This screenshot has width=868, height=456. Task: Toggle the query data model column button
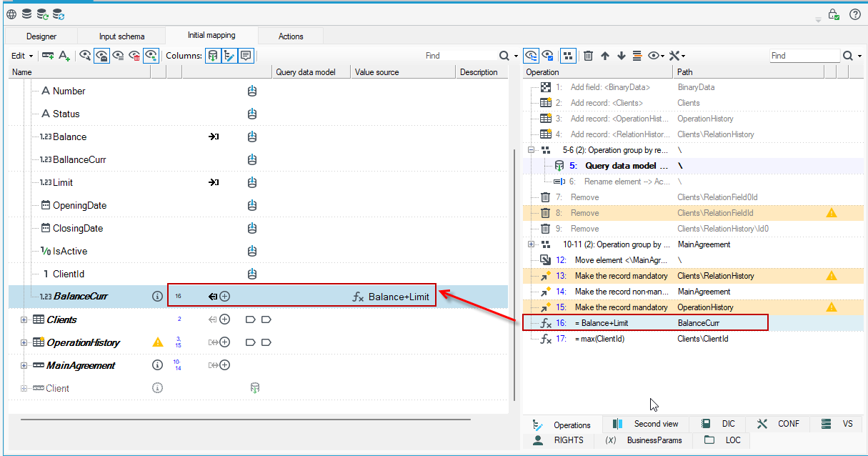pos(213,55)
